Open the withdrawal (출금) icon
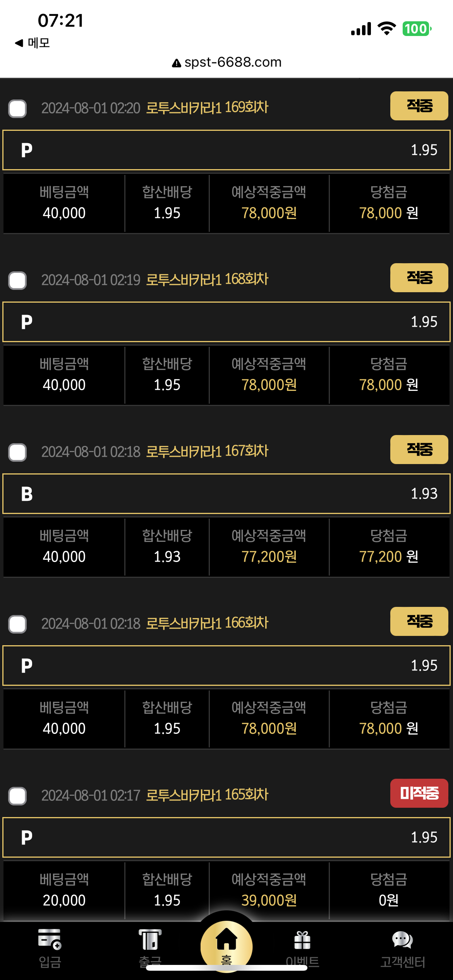The width and height of the screenshot is (453, 980). (x=150, y=940)
